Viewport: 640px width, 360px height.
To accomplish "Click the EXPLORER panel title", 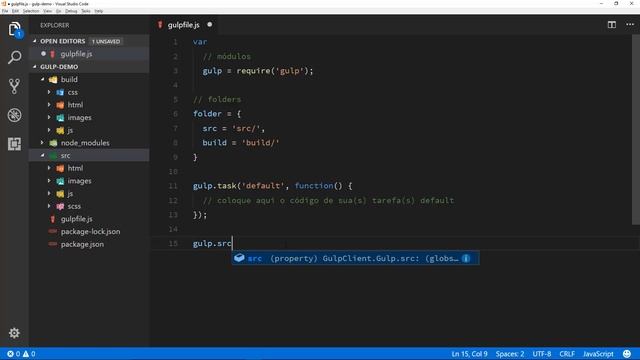I will 55,25.
